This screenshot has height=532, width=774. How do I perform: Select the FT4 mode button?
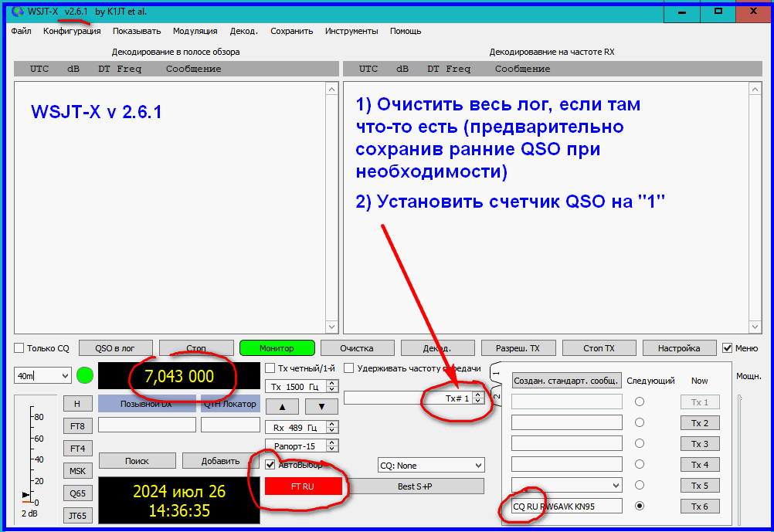[77, 448]
